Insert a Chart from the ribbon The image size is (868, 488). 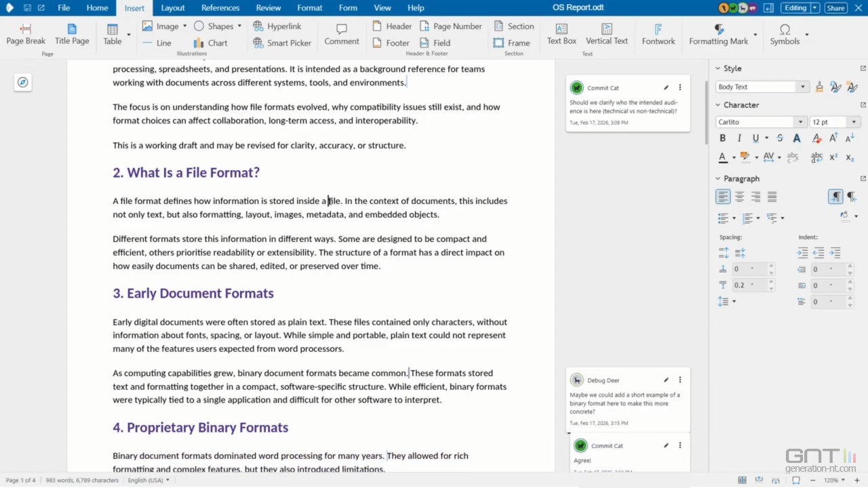click(x=211, y=43)
